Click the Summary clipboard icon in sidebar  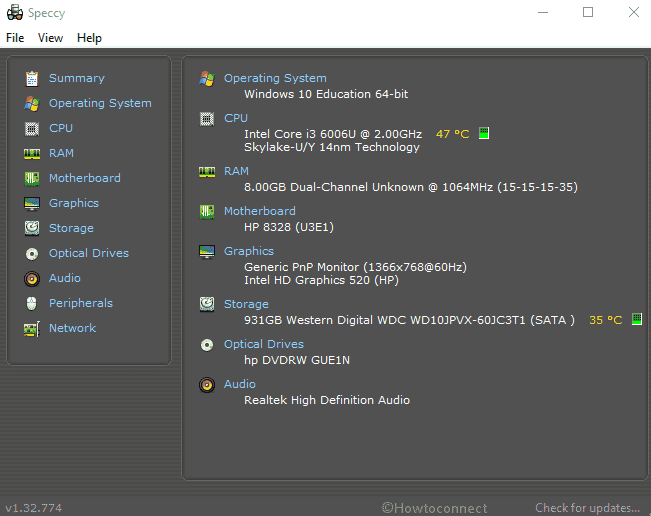click(x=32, y=78)
